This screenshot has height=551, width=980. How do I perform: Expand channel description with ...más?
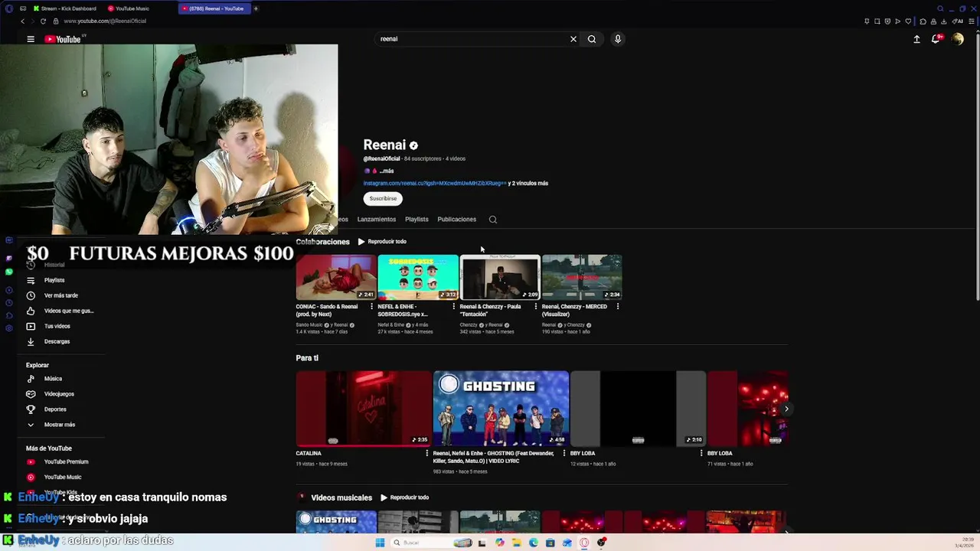point(387,171)
